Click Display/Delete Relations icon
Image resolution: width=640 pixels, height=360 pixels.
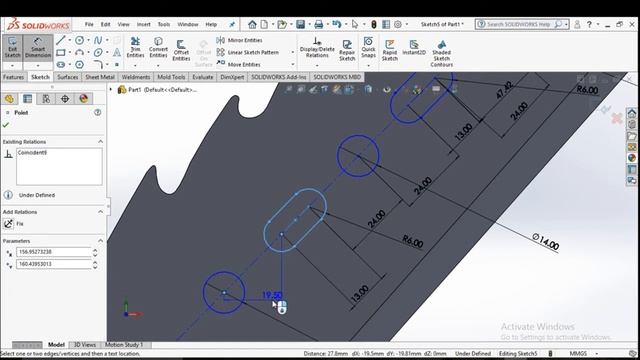[317, 47]
